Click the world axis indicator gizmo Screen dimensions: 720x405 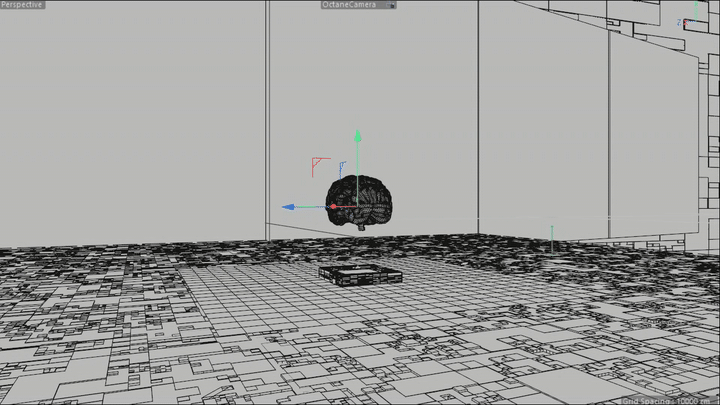pos(687,16)
